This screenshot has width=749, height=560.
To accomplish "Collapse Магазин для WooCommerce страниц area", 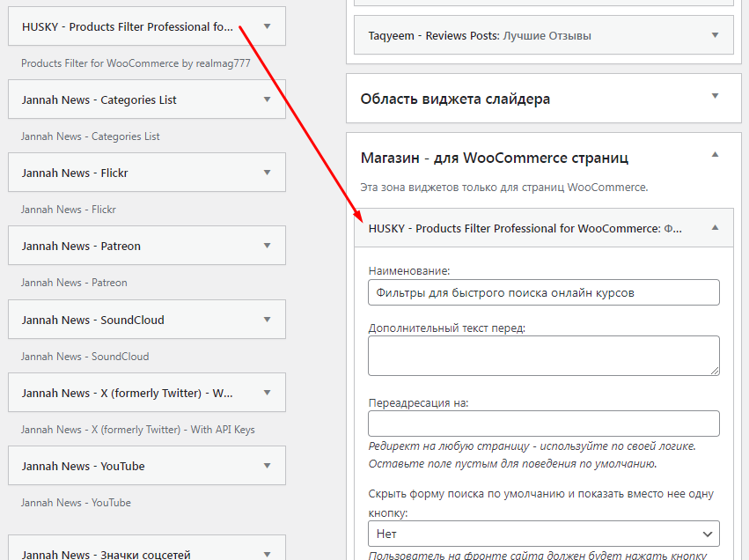I will pyautogui.click(x=715, y=156).
